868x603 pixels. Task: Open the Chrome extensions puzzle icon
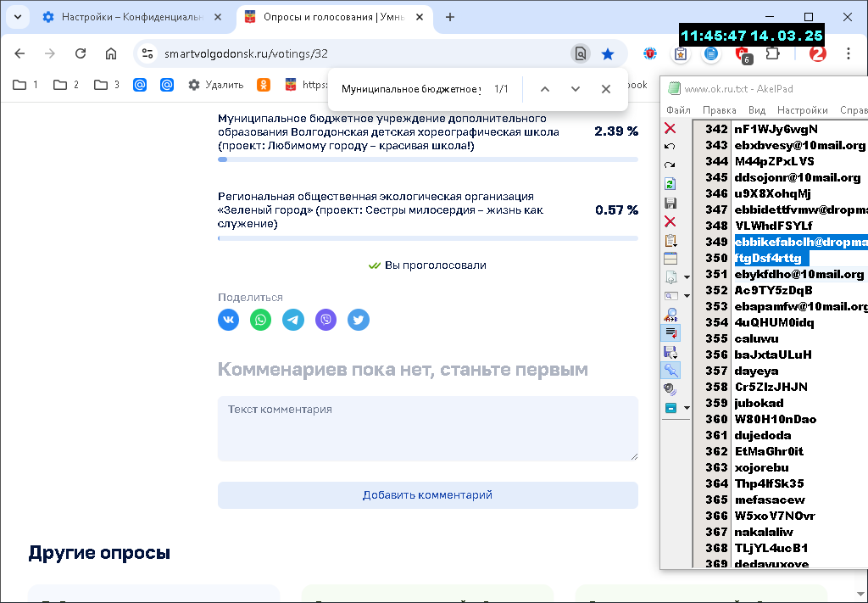click(772, 53)
